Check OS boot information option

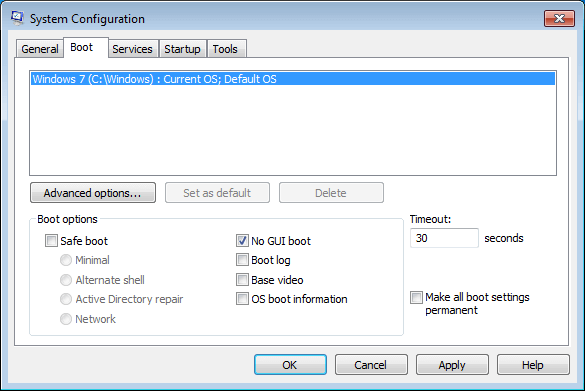242,299
